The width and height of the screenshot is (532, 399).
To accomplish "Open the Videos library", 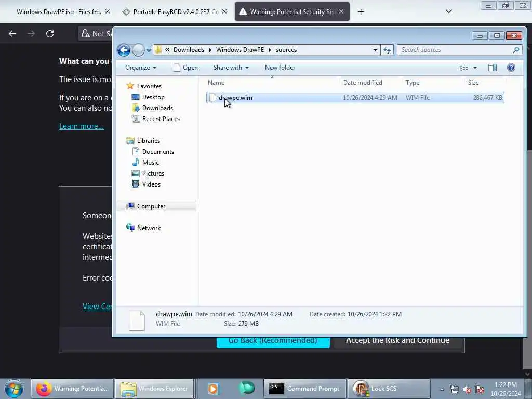I will point(151,184).
